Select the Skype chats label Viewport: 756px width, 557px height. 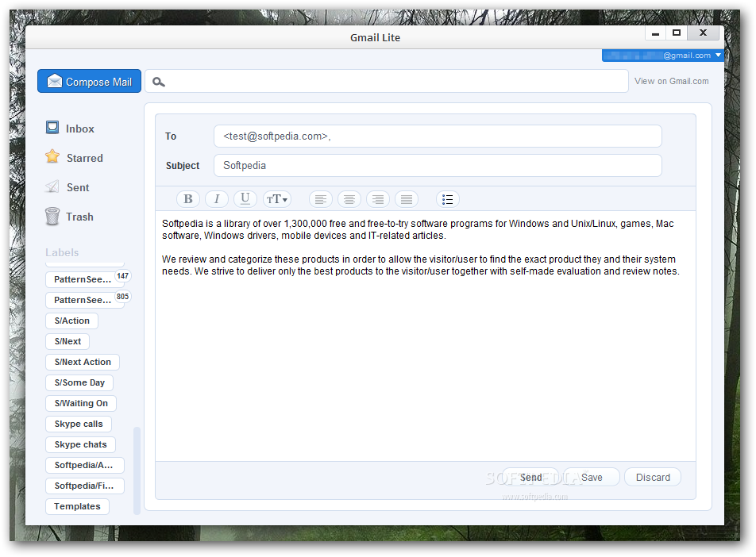click(80, 444)
